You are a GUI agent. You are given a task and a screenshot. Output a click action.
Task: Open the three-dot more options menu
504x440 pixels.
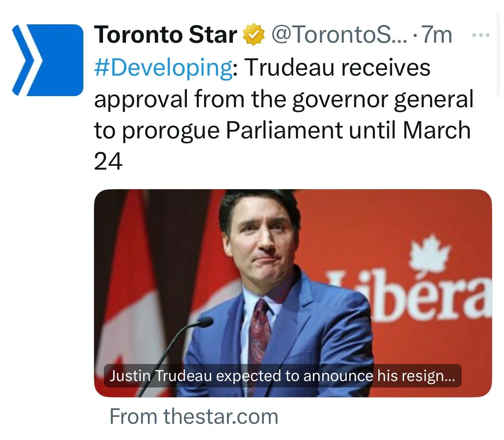pos(480,35)
